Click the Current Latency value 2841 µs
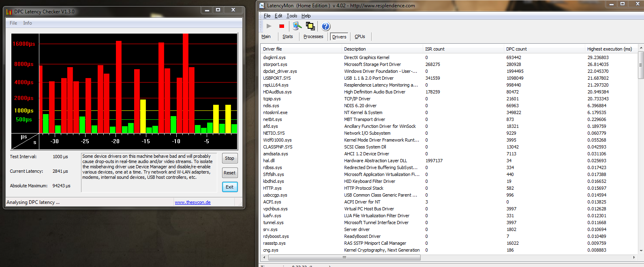 click(60, 171)
